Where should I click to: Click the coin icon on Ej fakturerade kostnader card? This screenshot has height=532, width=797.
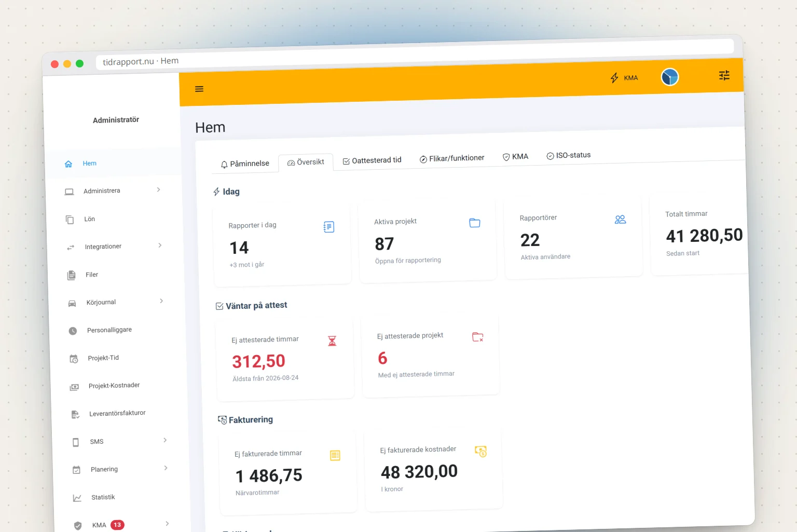481,451
